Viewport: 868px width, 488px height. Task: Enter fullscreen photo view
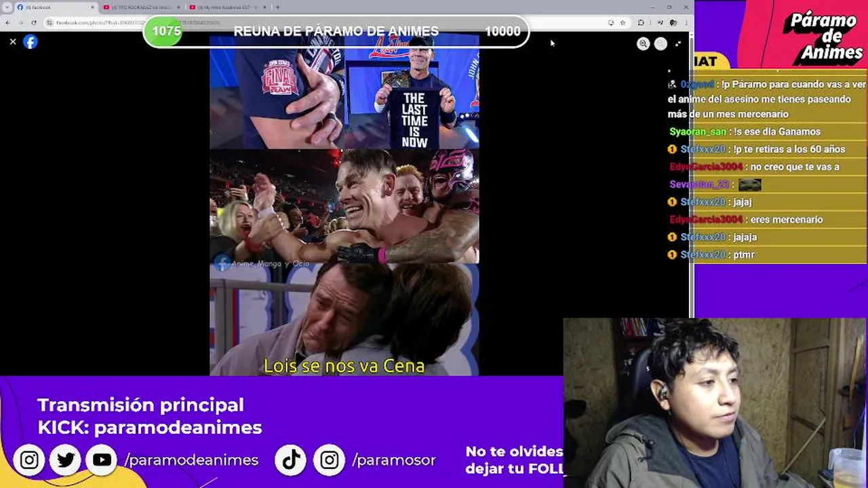click(678, 43)
